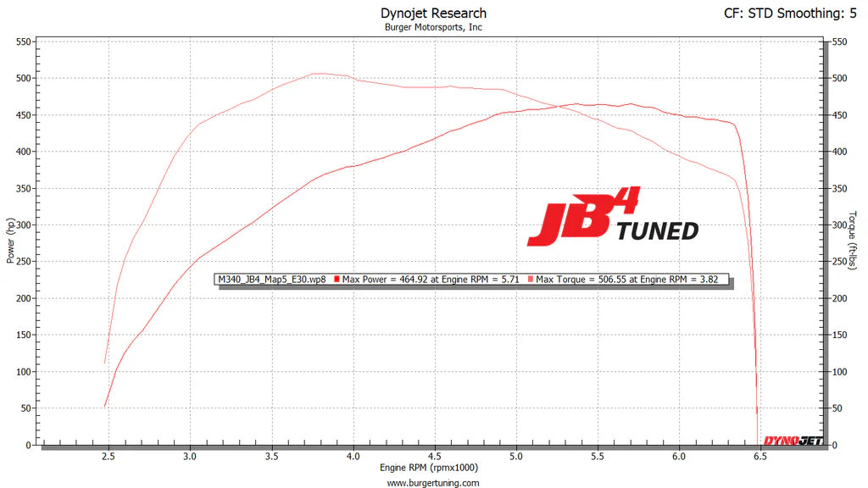The image size is (868, 488).
Task: Click the Dynojet Research title
Action: tap(434, 13)
